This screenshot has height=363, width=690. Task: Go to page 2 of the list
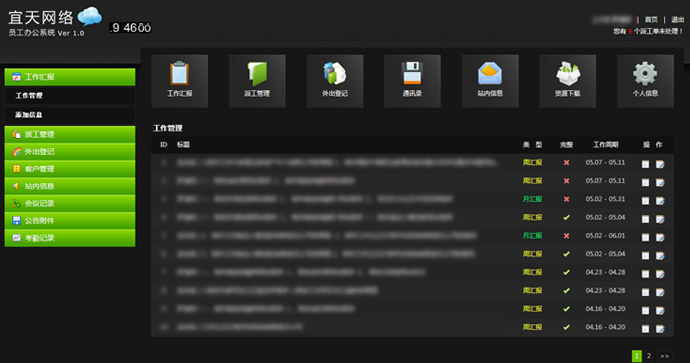click(649, 356)
